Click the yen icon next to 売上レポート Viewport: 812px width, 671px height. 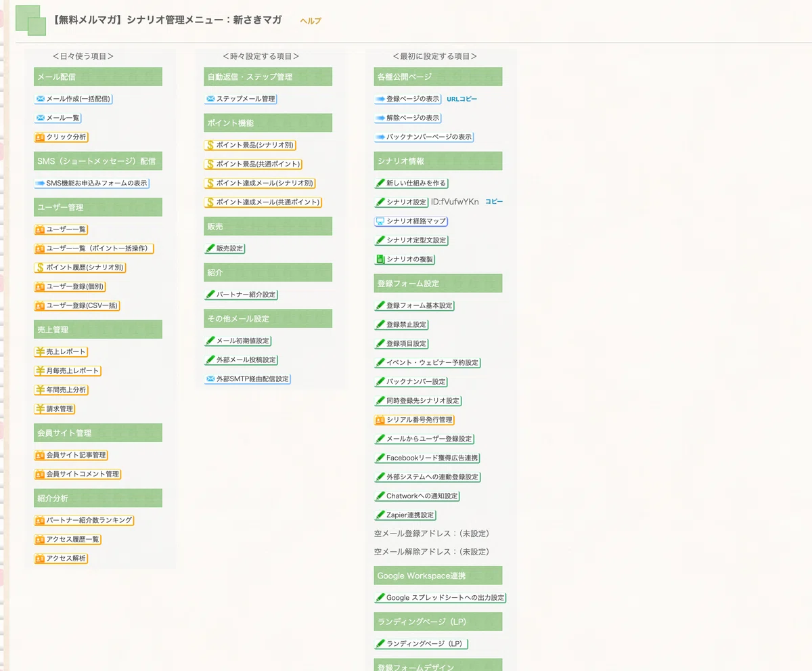[x=40, y=352]
